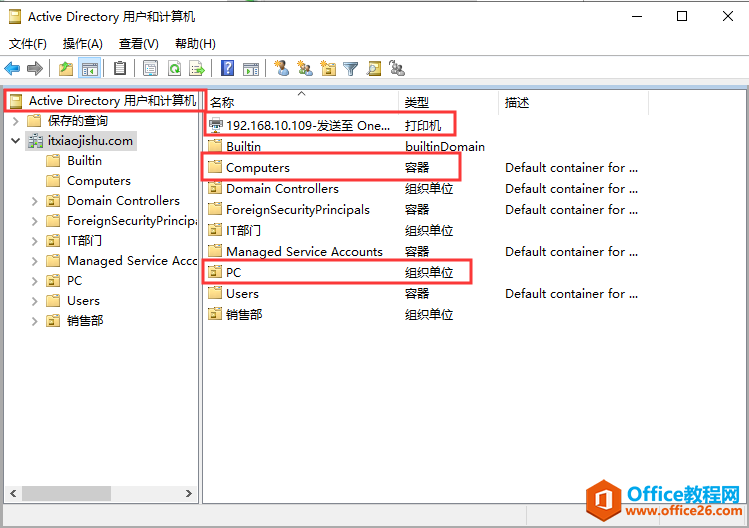This screenshot has height=528, width=749.
Task: Sort list by 描述 column header
Action: click(x=573, y=102)
